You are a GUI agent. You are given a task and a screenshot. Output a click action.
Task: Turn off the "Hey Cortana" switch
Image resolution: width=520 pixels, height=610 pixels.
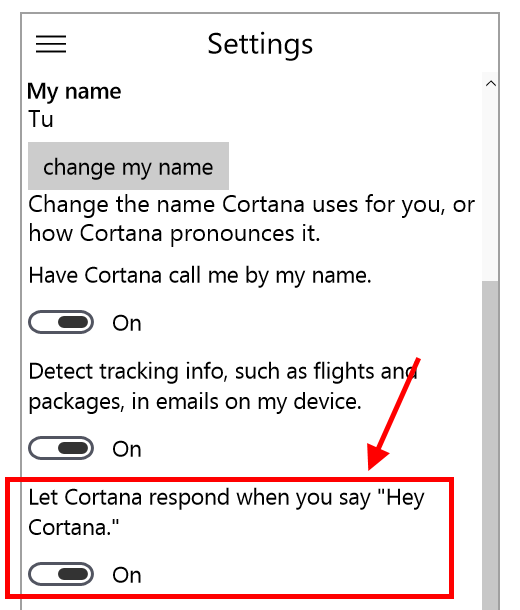[x=61, y=574]
